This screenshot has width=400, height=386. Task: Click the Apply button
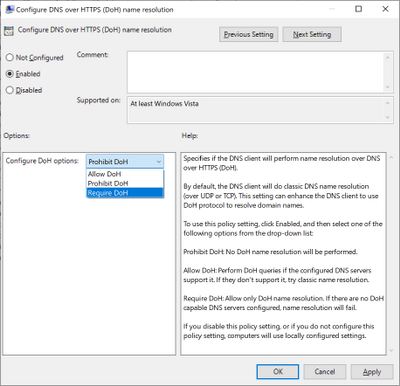point(372,371)
